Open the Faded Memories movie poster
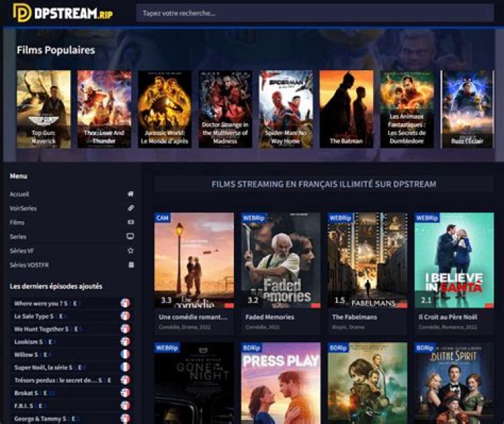 pyautogui.click(x=281, y=260)
